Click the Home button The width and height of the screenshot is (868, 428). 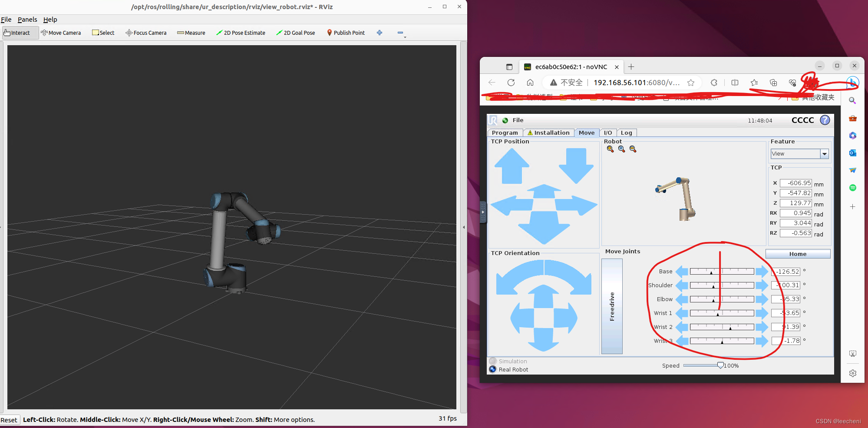tap(798, 254)
